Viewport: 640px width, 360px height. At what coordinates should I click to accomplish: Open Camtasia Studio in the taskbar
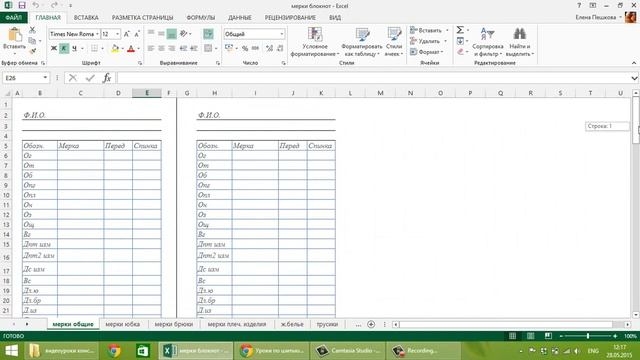pos(348,351)
